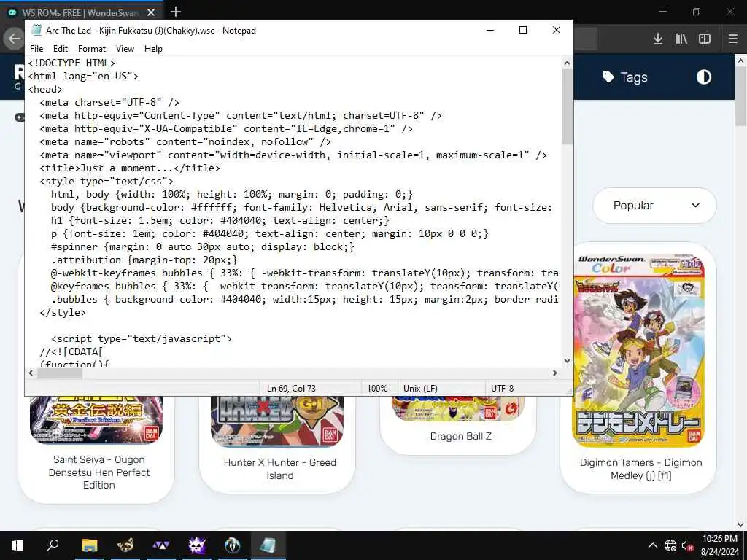Open Windows taskbar search
This screenshot has width=747, height=560.
[53, 545]
